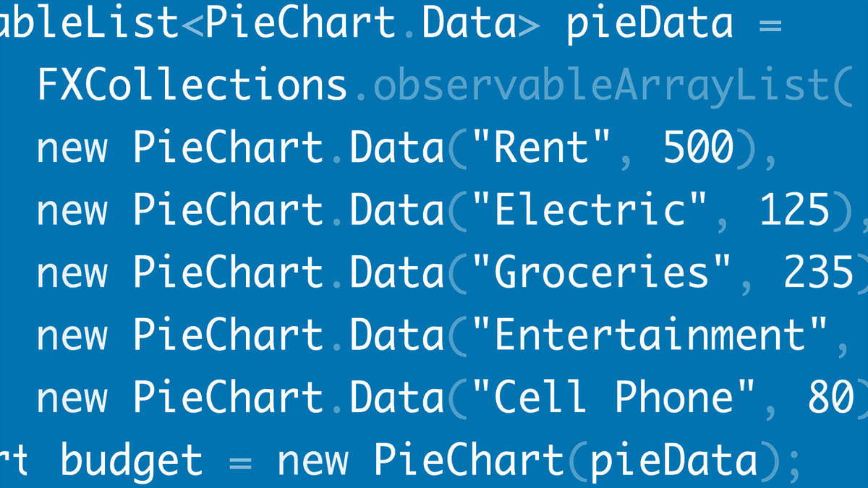Click PieChart in the generic type brackets

pyautogui.click(x=300, y=23)
